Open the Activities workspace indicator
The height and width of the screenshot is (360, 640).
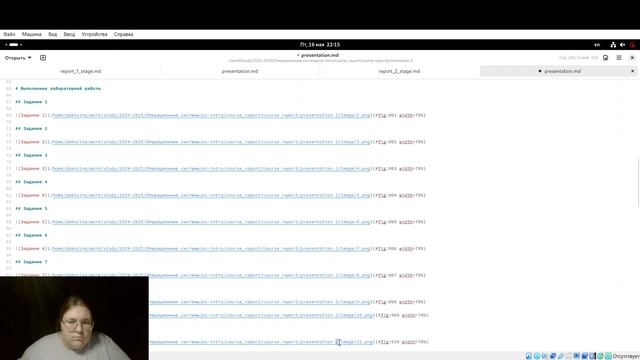13,44
